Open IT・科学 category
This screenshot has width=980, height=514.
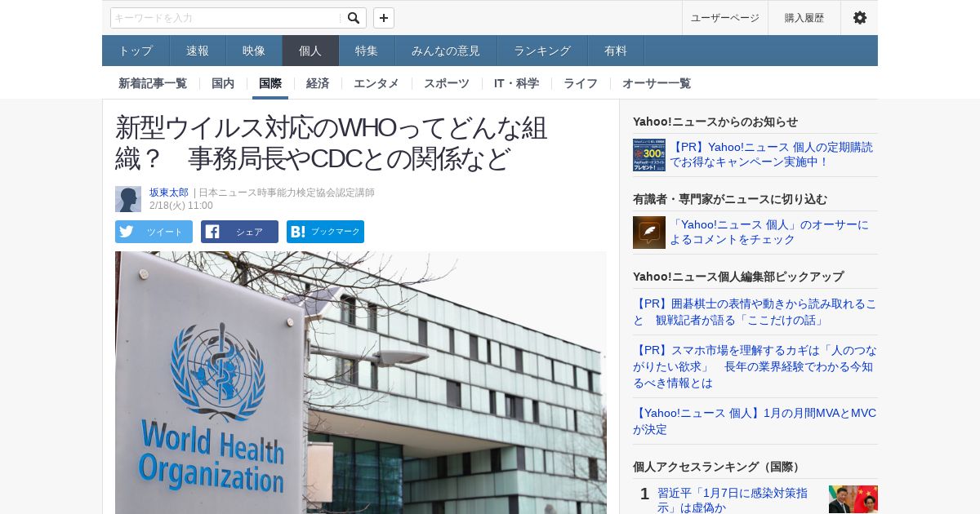[x=516, y=83]
